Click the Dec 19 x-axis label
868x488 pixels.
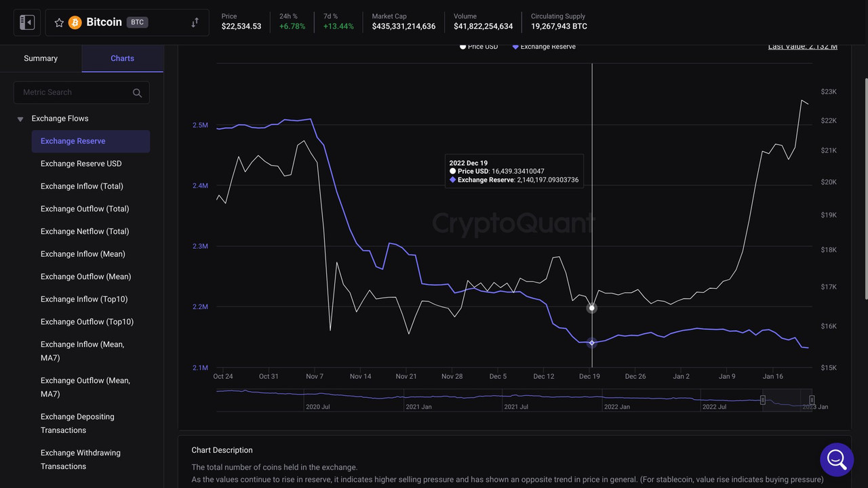(589, 376)
